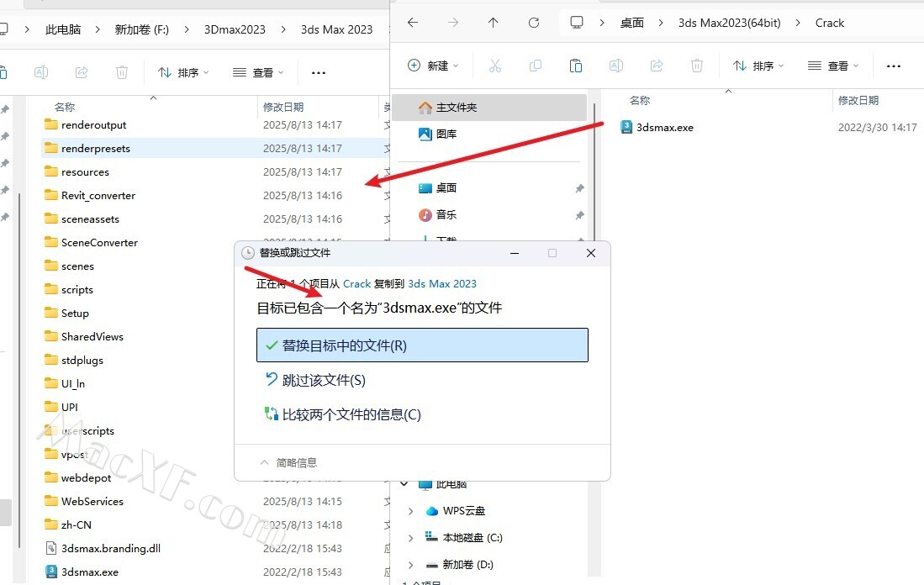The width and height of the screenshot is (924, 585).
Task: Sort by 修改日期 in 3ds Max 2023 window
Action: tap(283, 108)
